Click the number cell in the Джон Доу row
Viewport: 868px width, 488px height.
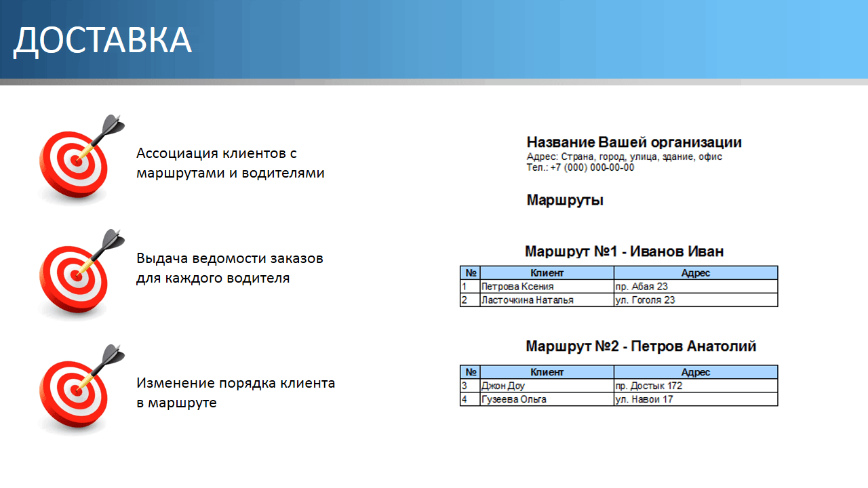point(470,386)
